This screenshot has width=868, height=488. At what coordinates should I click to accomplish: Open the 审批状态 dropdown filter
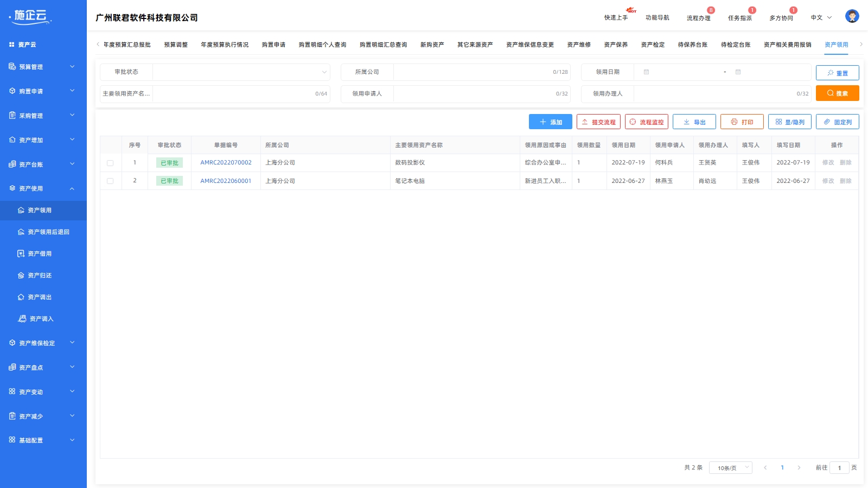click(x=241, y=72)
